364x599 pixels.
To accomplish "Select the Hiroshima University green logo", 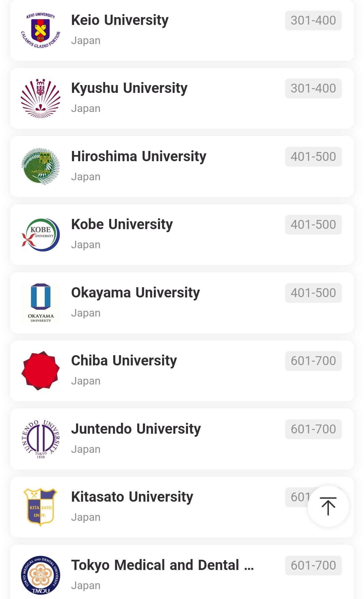I will [x=41, y=166].
